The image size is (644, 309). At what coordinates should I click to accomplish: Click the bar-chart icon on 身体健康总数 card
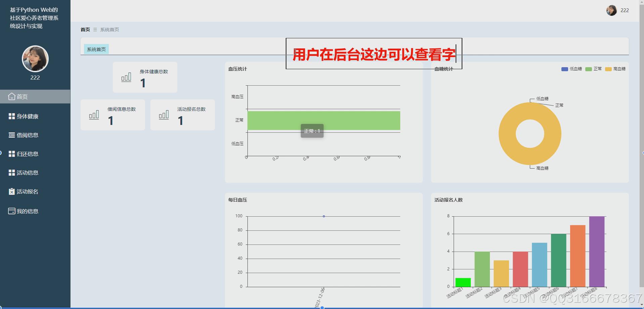[126, 77]
